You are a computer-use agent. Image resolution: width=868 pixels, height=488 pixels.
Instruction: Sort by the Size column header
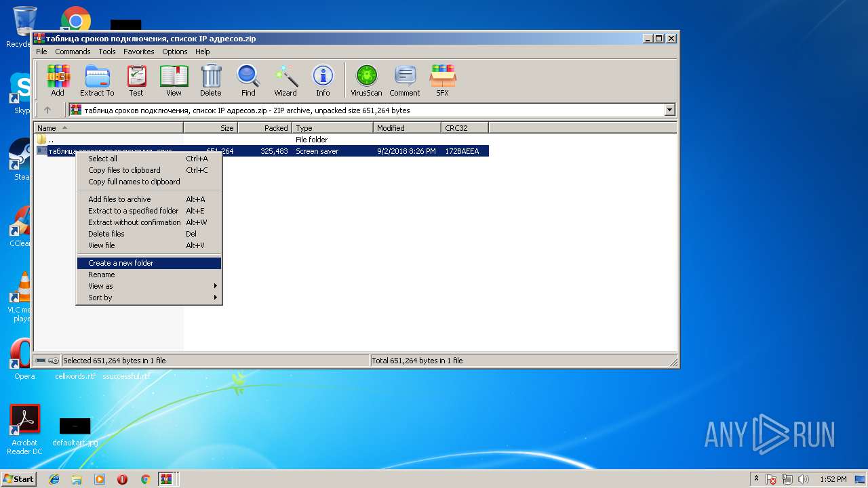tap(210, 127)
